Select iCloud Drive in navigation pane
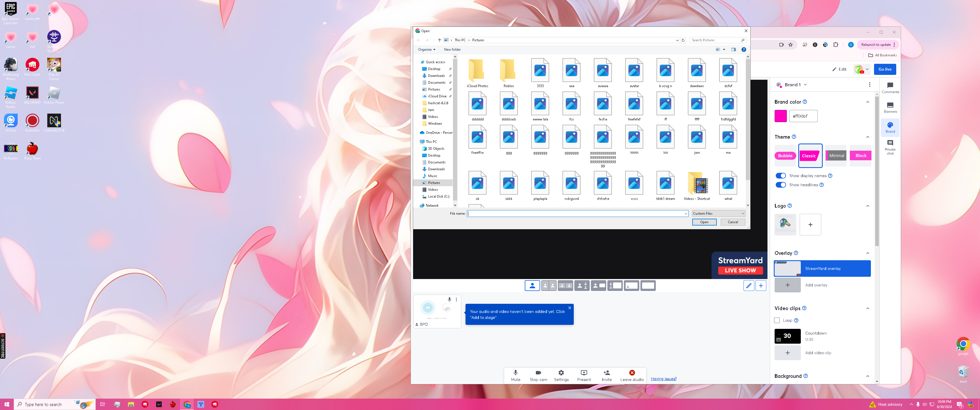The image size is (980, 410). click(x=437, y=96)
